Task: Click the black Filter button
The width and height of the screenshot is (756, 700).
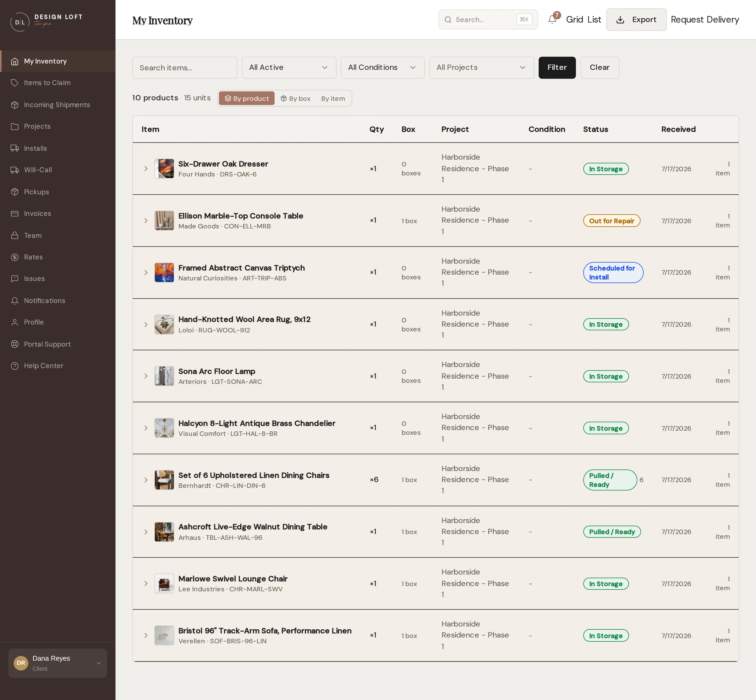Action: (x=557, y=67)
